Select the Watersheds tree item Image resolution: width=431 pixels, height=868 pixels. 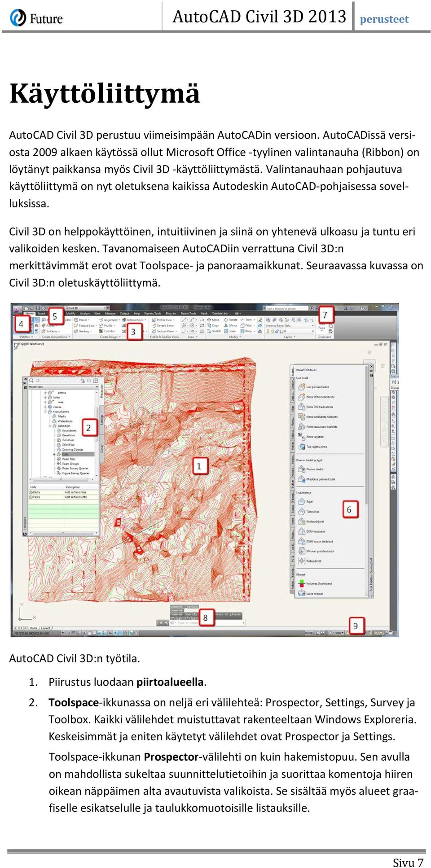[62, 421]
